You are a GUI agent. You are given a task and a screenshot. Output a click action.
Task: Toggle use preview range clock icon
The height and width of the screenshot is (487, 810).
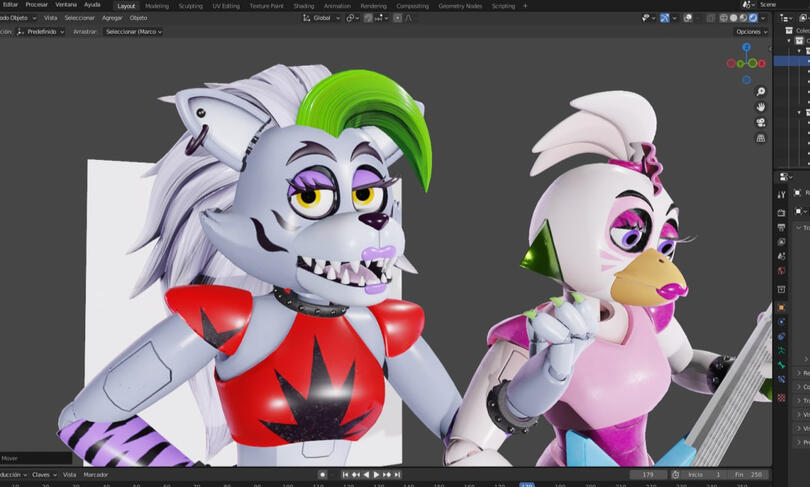pos(675,475)
